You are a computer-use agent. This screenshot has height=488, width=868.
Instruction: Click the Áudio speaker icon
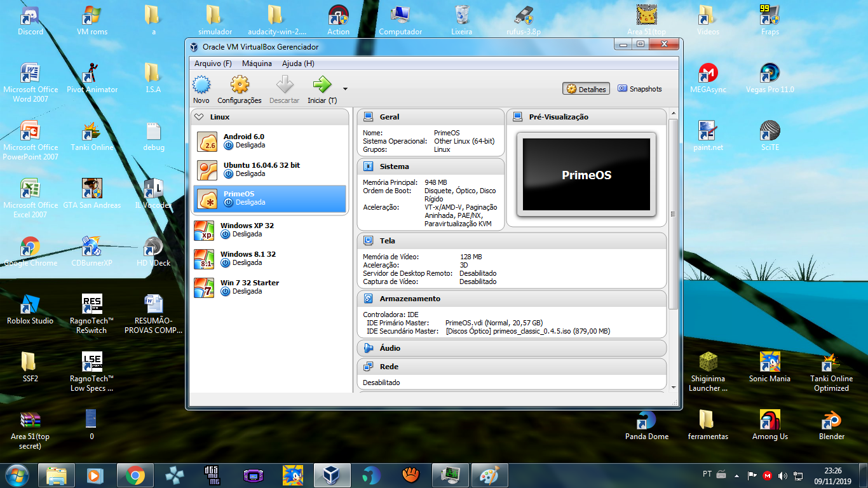368,348
